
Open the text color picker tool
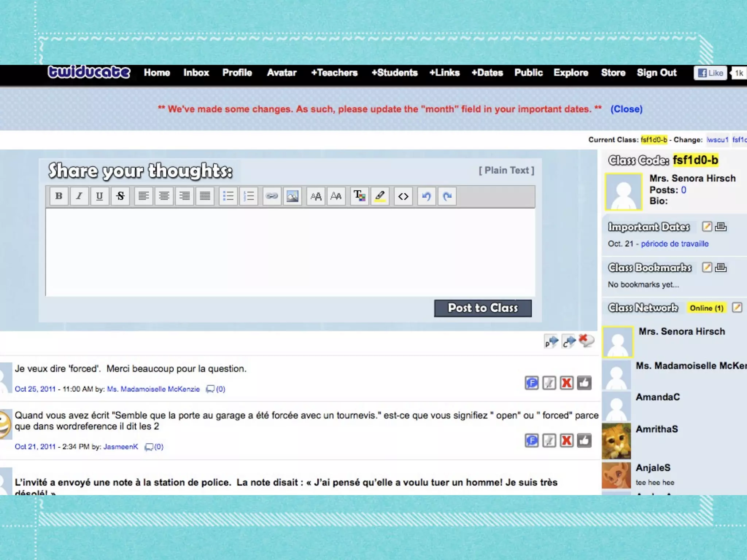[x=359, y=196]
